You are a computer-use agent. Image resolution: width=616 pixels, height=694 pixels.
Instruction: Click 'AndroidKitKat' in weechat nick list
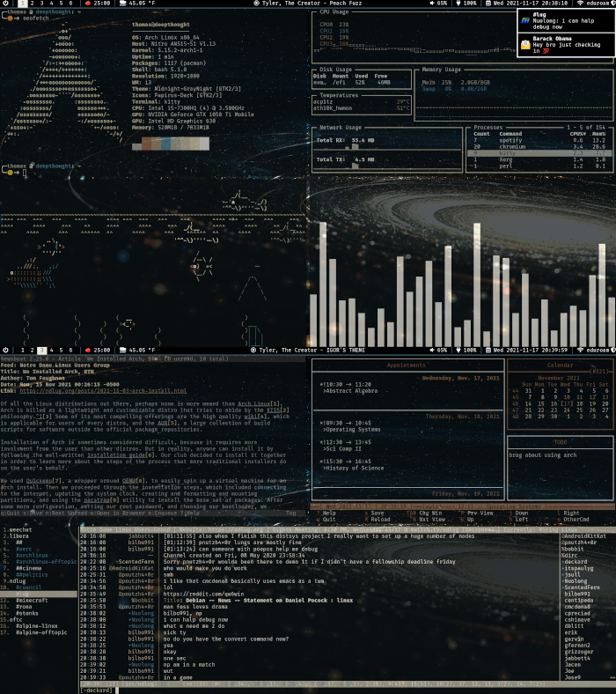585,536
